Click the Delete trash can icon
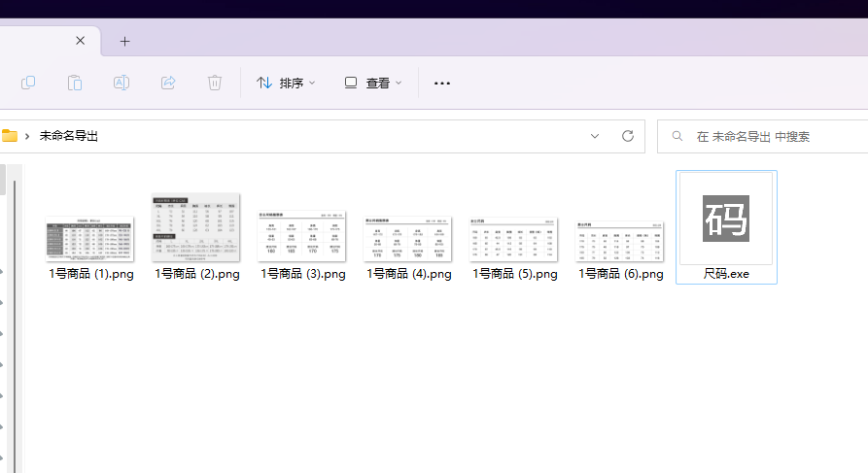 215,84
